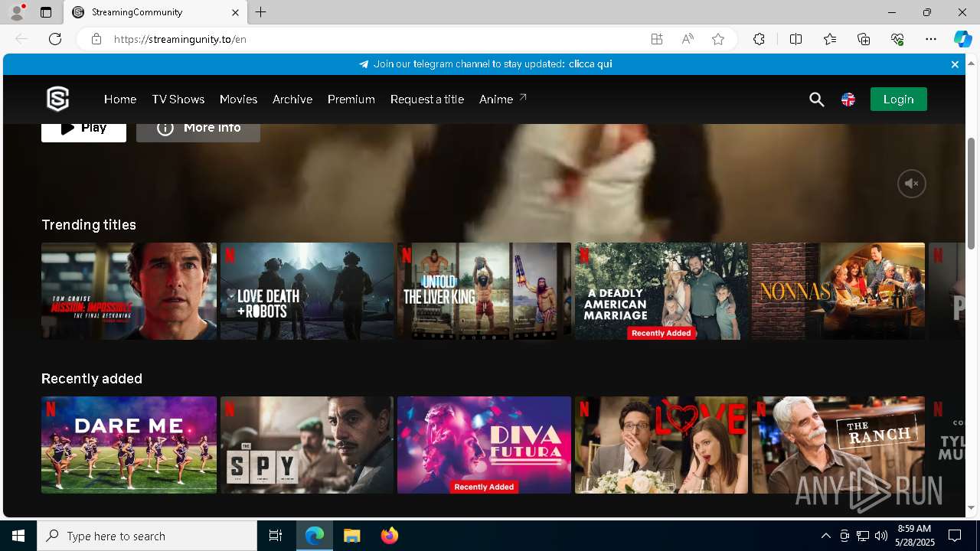The image size is (980, 551).
Task: Open the app available install icon
Action: [x=657, y=39]
